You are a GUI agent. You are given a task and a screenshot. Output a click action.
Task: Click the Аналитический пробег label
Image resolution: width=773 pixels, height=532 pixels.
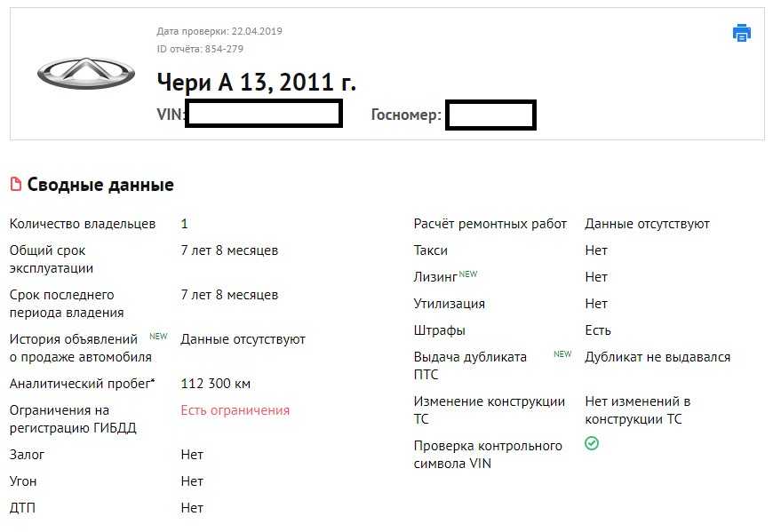point(82,384)
